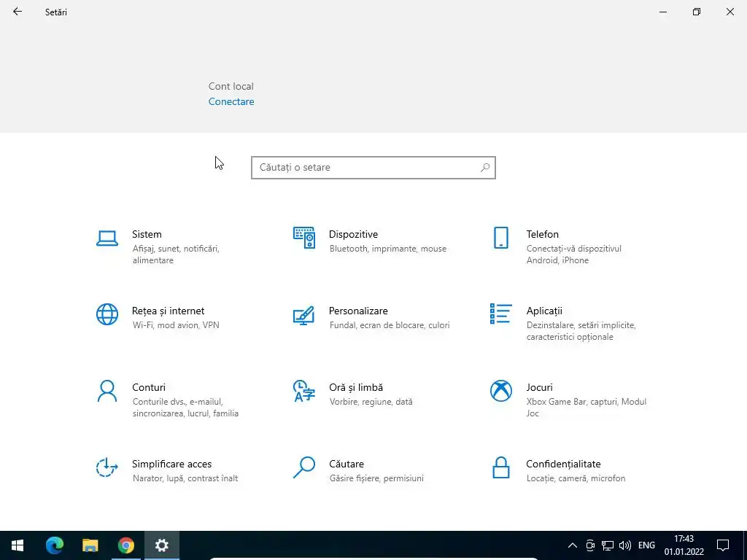747x560 pixels.
Task: Select the Căutare category title
Action: click(x=347, y=464)
